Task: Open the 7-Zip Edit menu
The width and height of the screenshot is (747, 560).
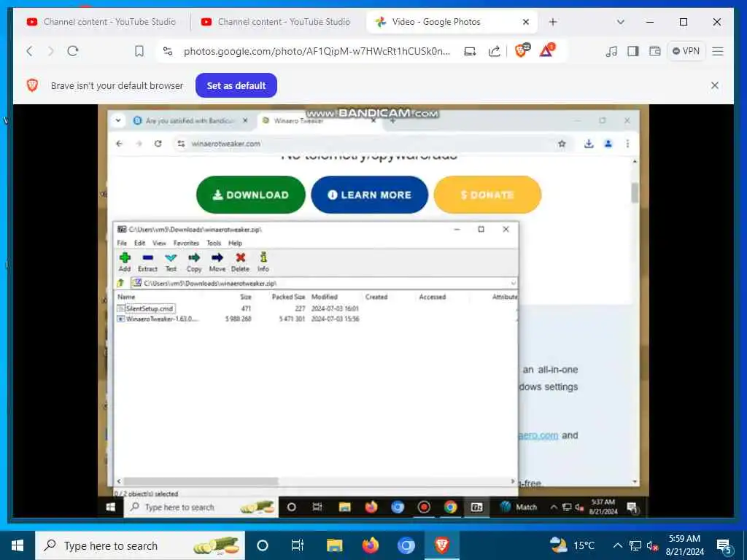Action: 139,243
